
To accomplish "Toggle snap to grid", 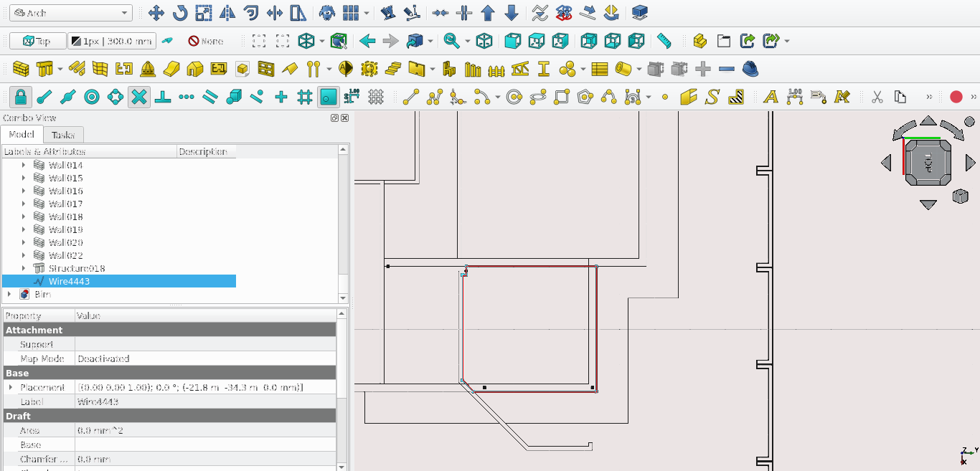I will [x=304, y=97].
